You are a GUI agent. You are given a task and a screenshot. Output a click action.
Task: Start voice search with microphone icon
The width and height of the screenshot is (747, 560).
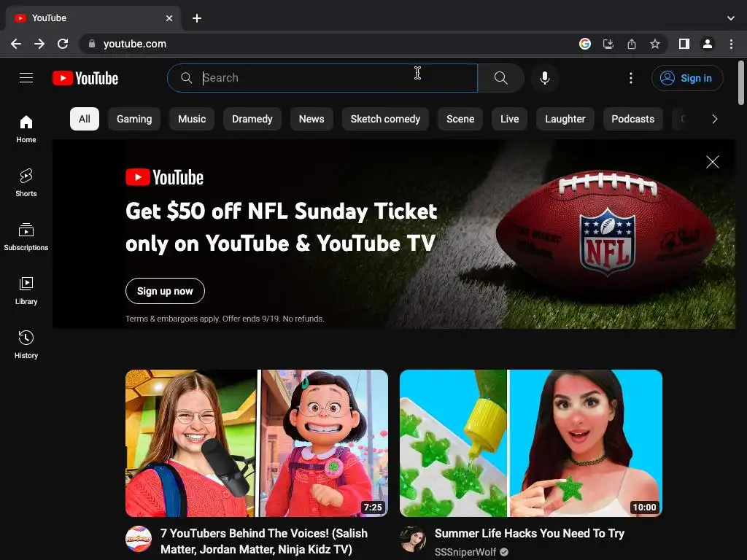coord(544,78)
